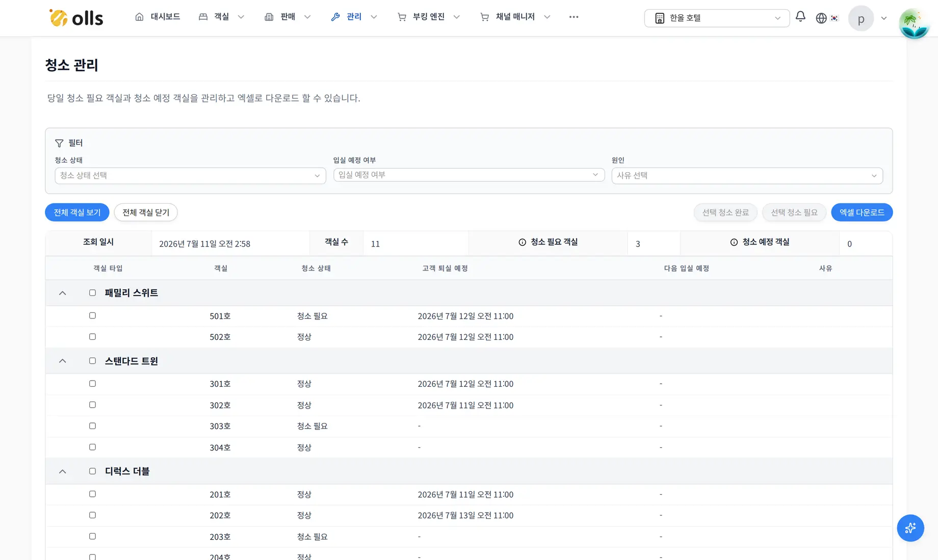938x560 pixels.
Task: Open the notification bell
Action: click(800, 17)
